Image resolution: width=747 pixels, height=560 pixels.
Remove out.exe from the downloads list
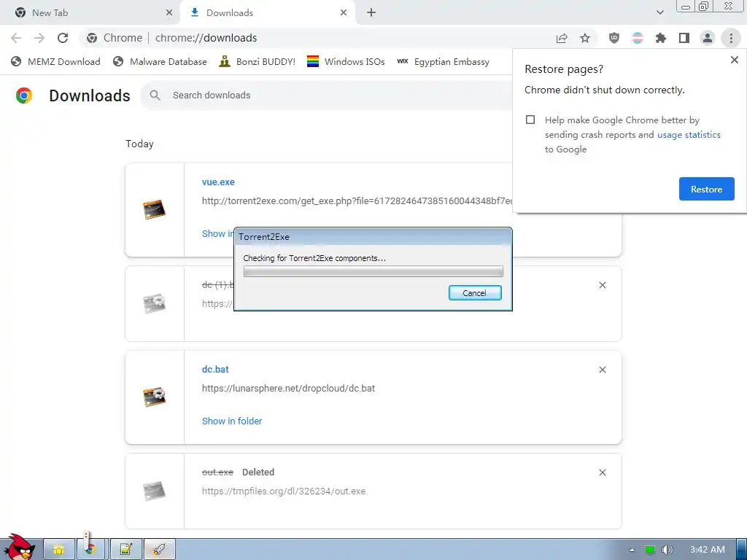pyautogui.click(x=602, y=472)
